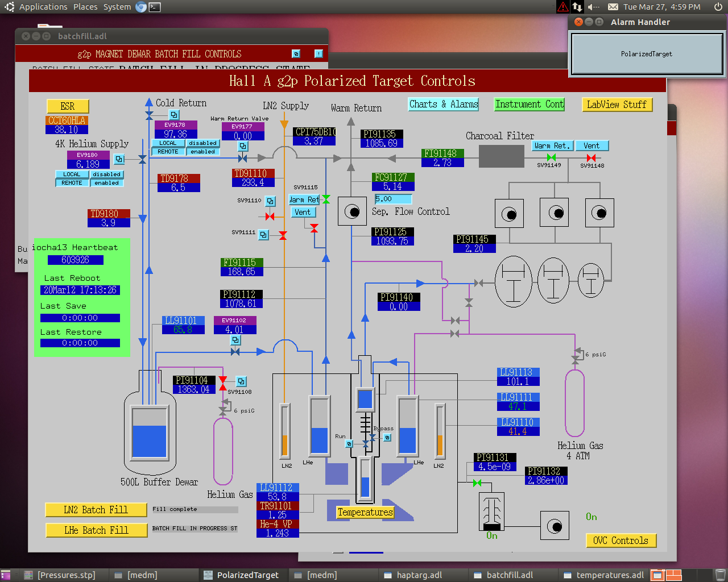Click PI91135 value 1085.69
This screenshot has height=582, width=728.
382,143
